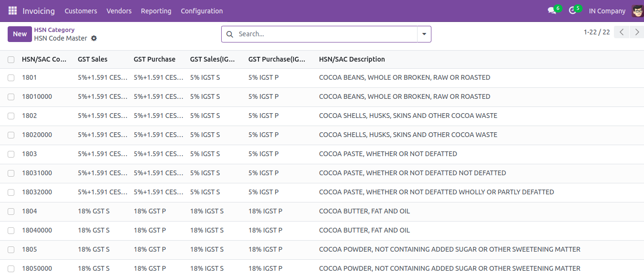Sort by the HSN/SAC Description column header
Image resolution: width=644 pixels, height=276 pixels.
pos(352,59)
